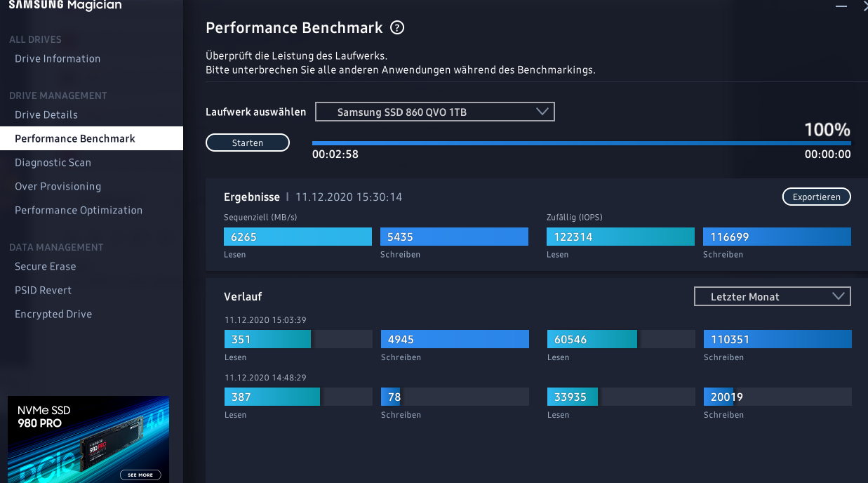Click the benchmark progress bar
Viewport: 868px width, 483px height.
coord(581,143)
